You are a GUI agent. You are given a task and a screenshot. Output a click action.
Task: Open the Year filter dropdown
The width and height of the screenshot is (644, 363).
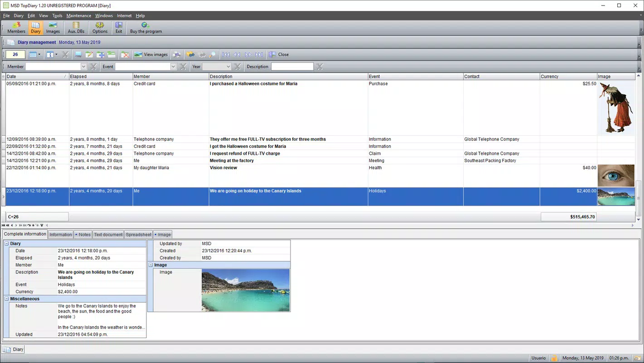[x=228, y=67]
